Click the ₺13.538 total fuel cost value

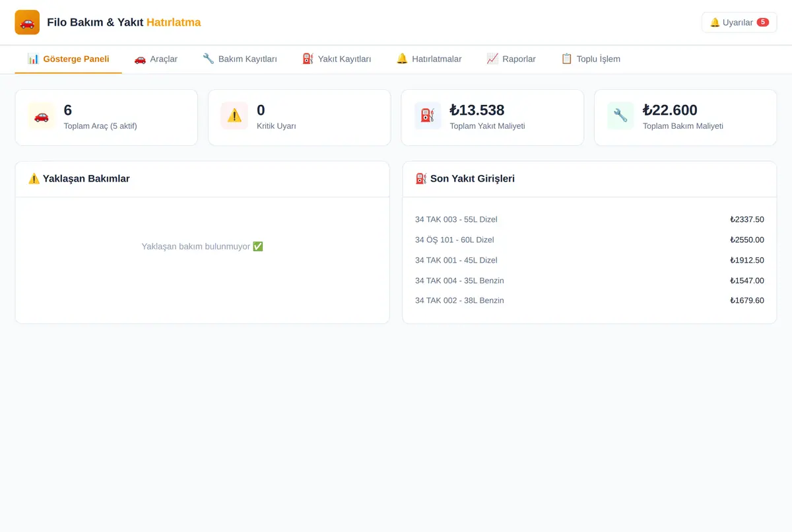477,110
